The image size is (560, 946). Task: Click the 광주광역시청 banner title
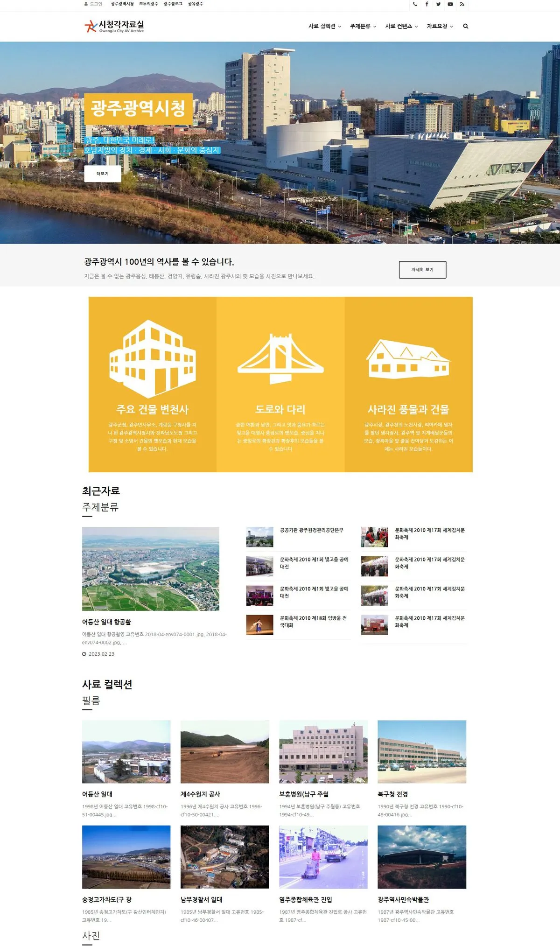tap(138, 109)
